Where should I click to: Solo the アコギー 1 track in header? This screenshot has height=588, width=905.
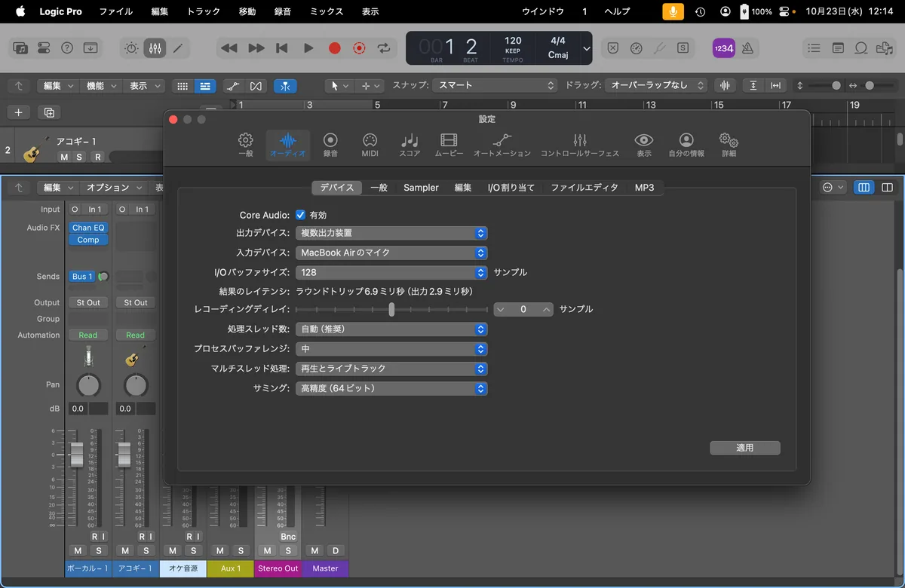(x=81, y=157)
